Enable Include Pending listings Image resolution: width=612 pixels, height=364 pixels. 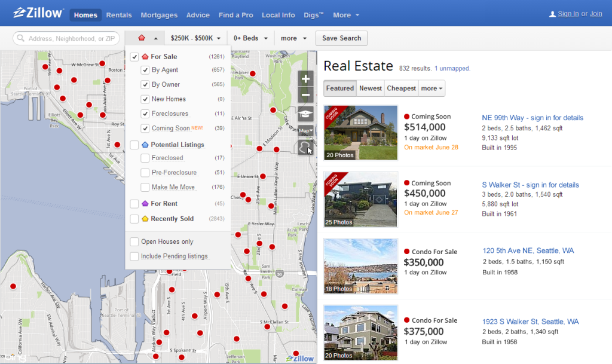point(134,256)
